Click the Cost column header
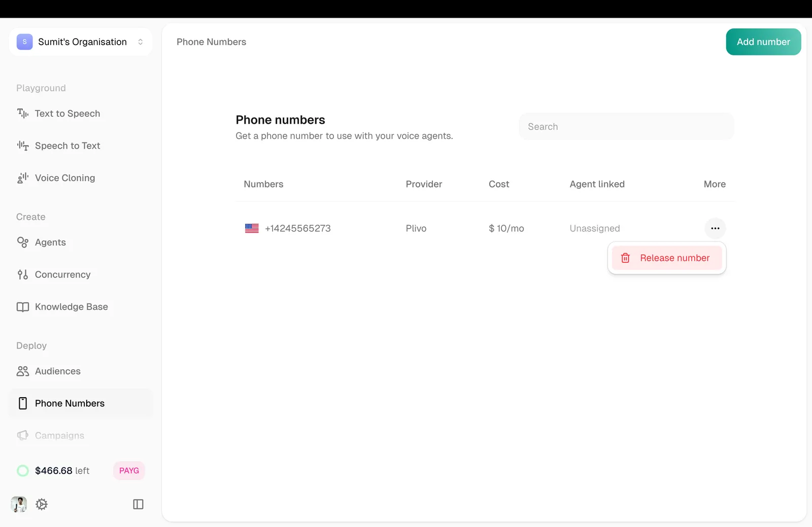 [x=499, y=184]
